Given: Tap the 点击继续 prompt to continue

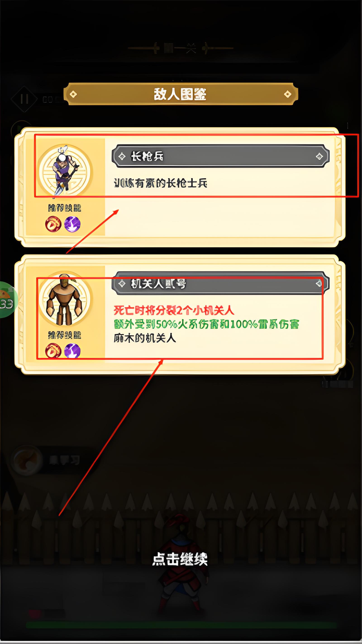Looking at the screenshot, I should coord(180,559).
